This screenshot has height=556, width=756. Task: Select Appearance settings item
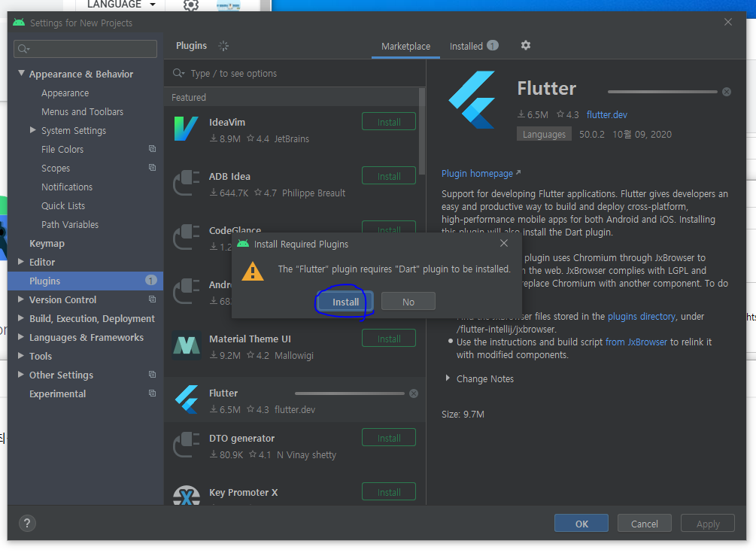tap(65, 93)
